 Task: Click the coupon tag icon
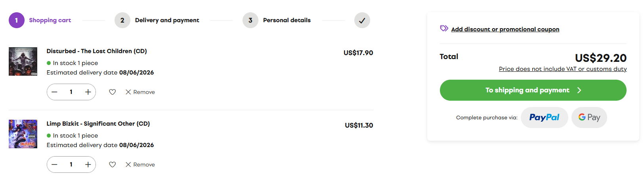click(444, 29)
